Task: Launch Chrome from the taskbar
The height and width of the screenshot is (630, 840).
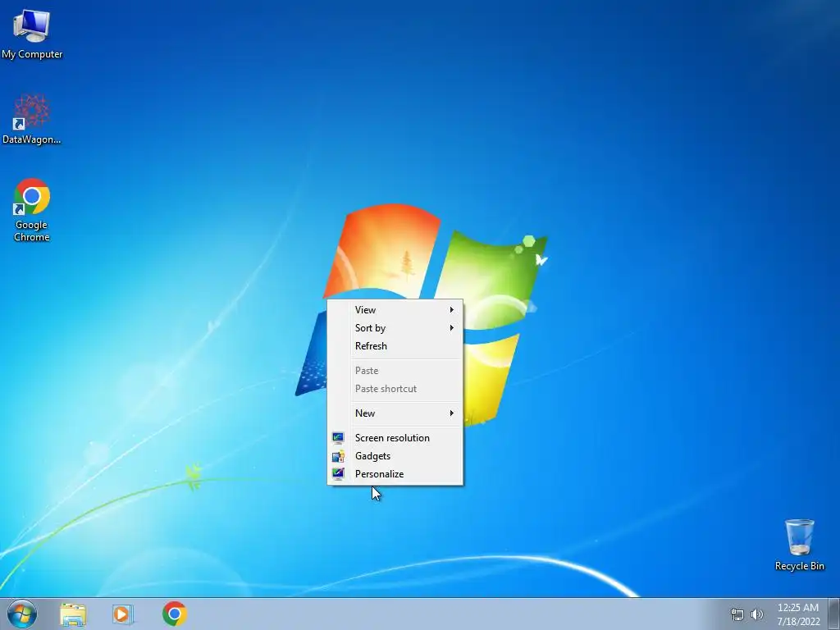Action: [175, 614]
